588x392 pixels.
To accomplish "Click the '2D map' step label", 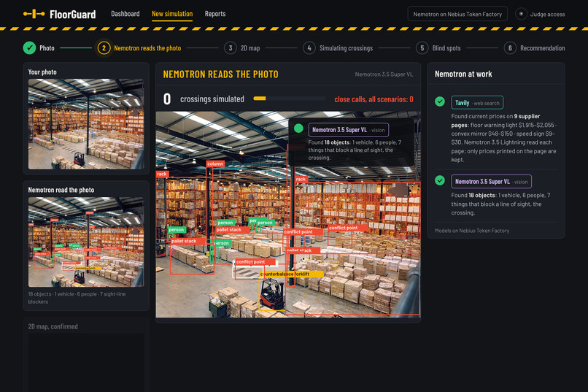I will coord(250,48).
